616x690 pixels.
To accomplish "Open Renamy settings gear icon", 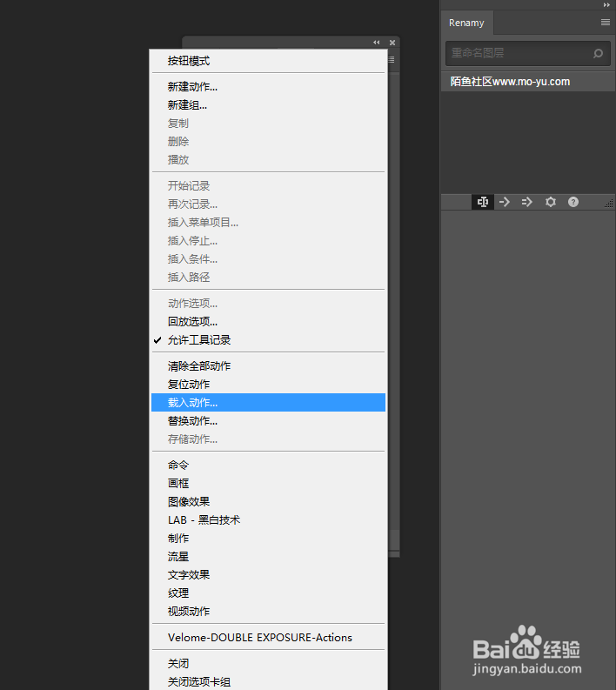I will 551,202.
